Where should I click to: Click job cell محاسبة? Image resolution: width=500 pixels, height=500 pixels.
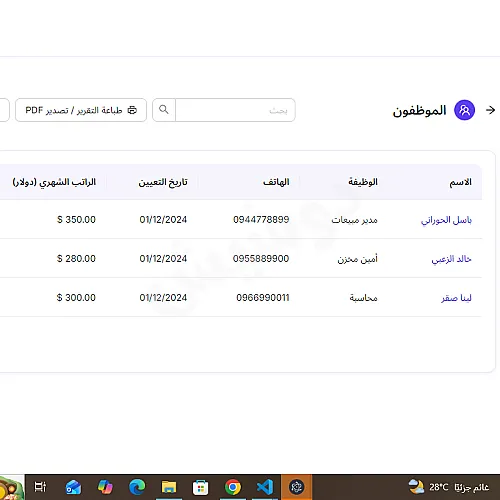coord(363,298)
